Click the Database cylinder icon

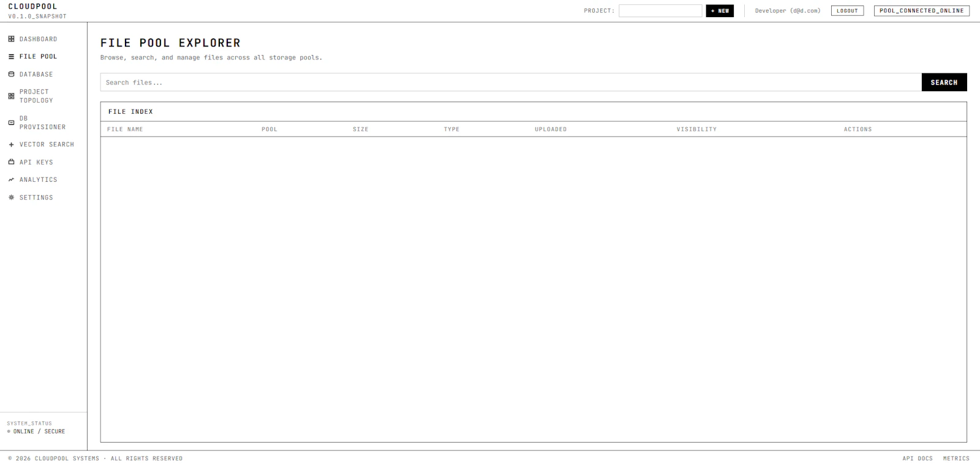tap(11, 74)
